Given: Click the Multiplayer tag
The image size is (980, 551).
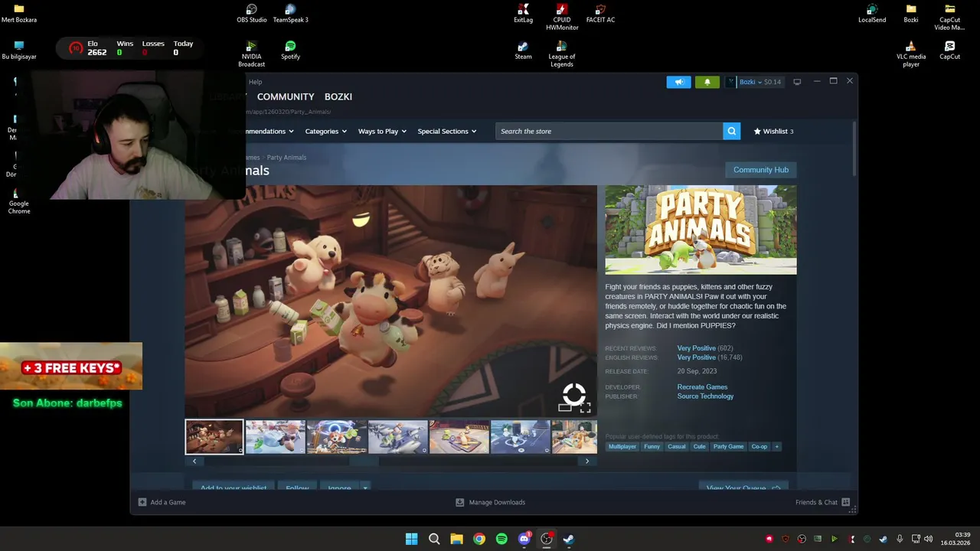Looking at the screenshot, I should (x=622, y=446).
